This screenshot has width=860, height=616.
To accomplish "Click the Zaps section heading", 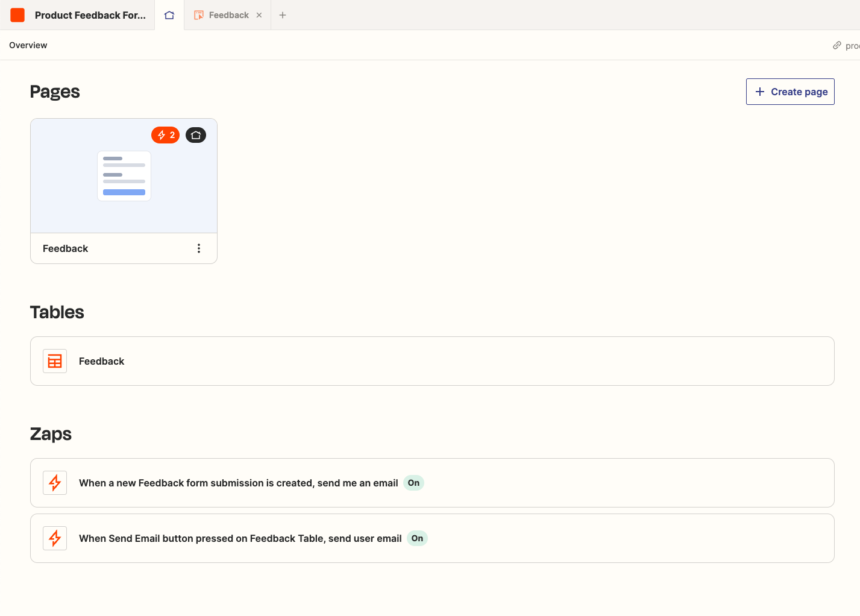I will point(51,434).
